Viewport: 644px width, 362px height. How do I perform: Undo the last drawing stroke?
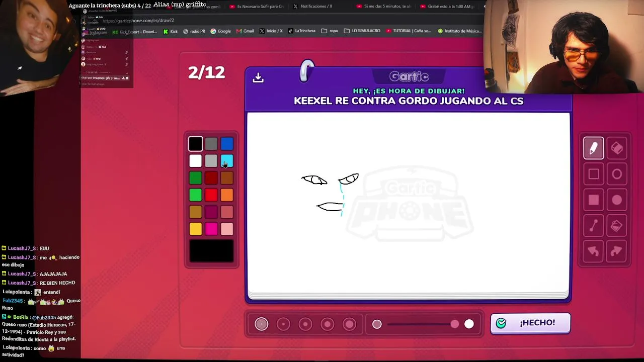click(x=594, y=251)
